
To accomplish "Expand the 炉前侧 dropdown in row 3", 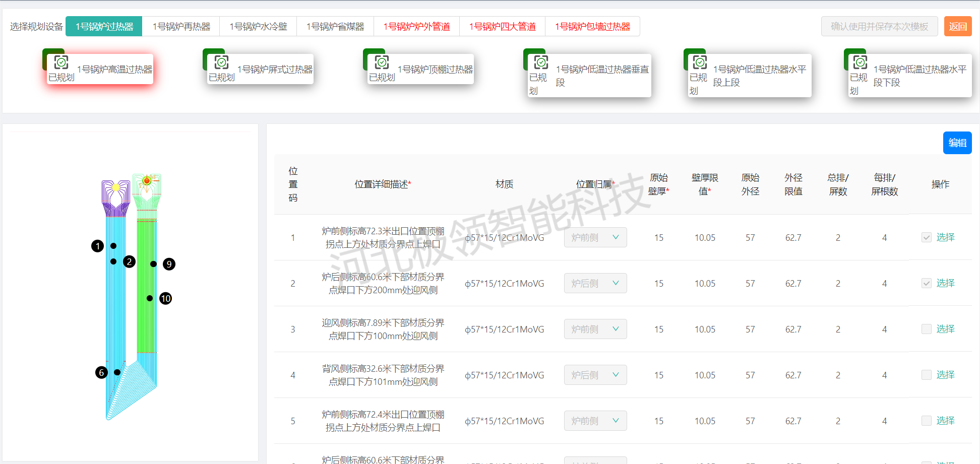I will pyautogui.click(x=595, y=329).
